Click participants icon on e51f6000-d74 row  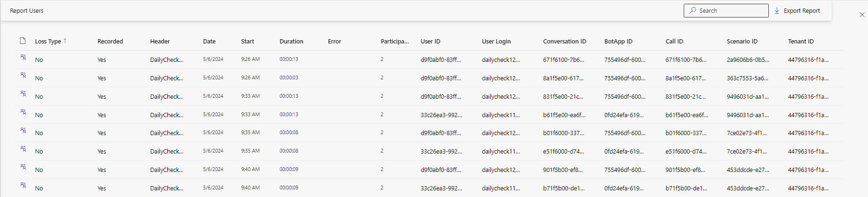click(23, 149)
